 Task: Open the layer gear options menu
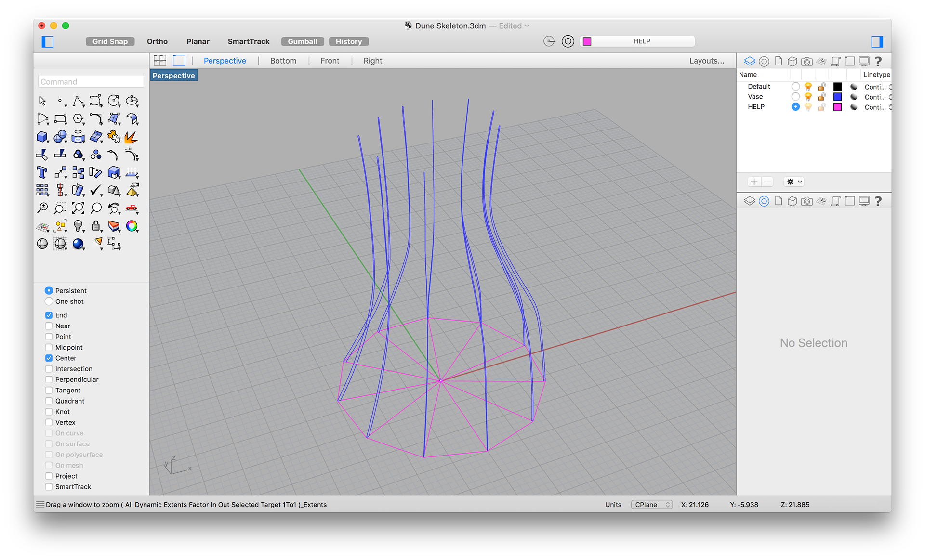pyautogui.click(x=794, y=182)
